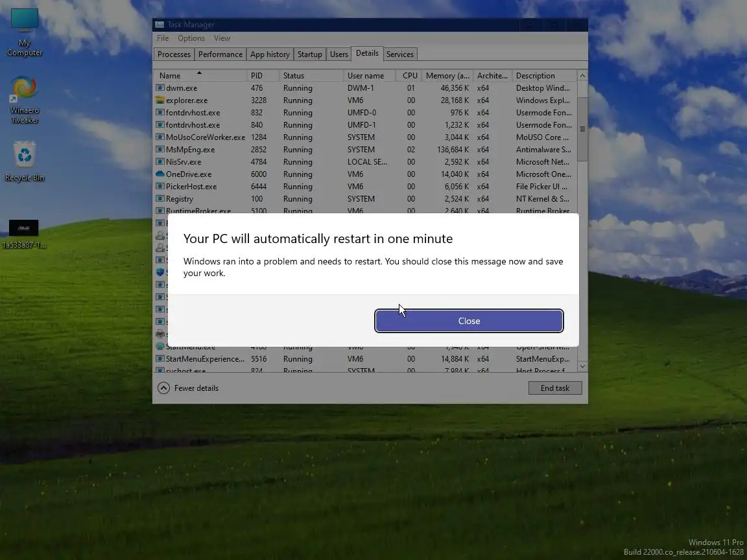Select the Details tab
Screen dimensions: 747x560
coord(367,53)
